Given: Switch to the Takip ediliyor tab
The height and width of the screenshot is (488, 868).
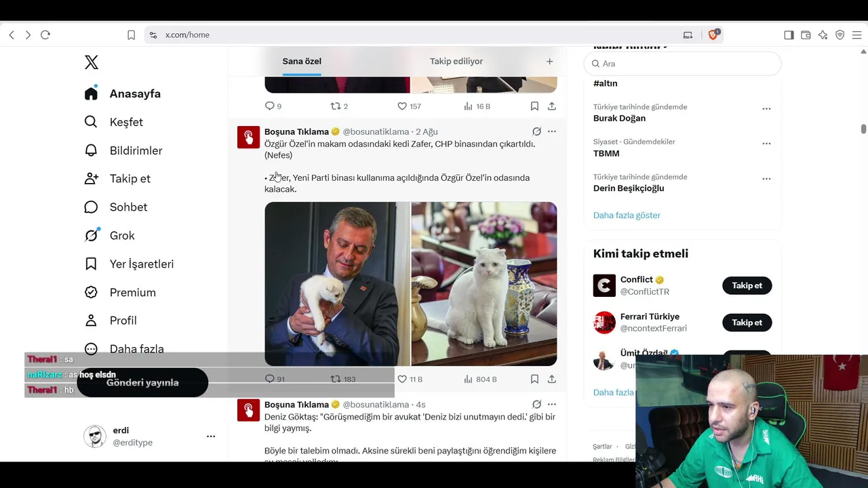Looking at the screenshot, I should (456, 61).
